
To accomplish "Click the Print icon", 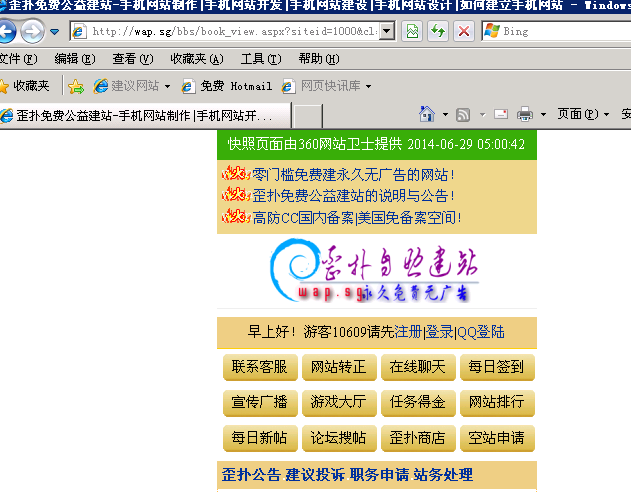I will pyautogui.click(x=525, y=114).
